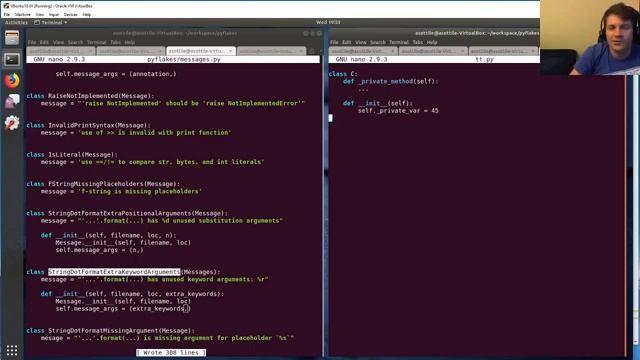Open Files from the Ubuntu dock
This screenshot has width=640, height=360.
coord(12,38)
